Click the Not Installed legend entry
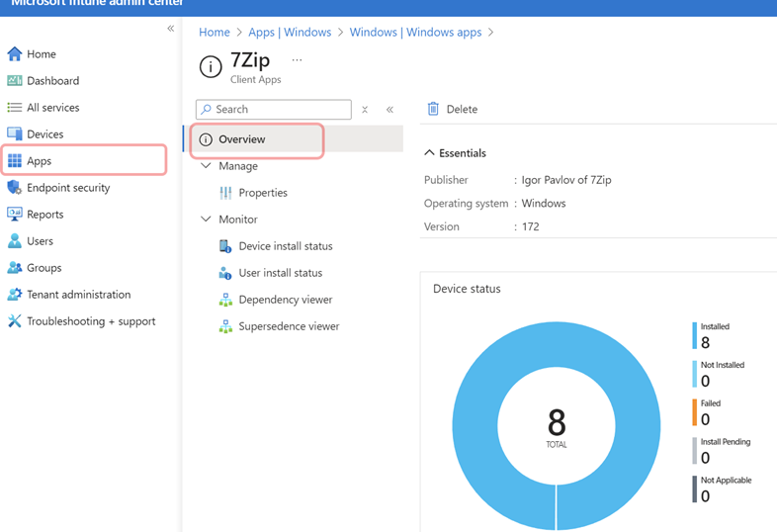 [719, 374]
